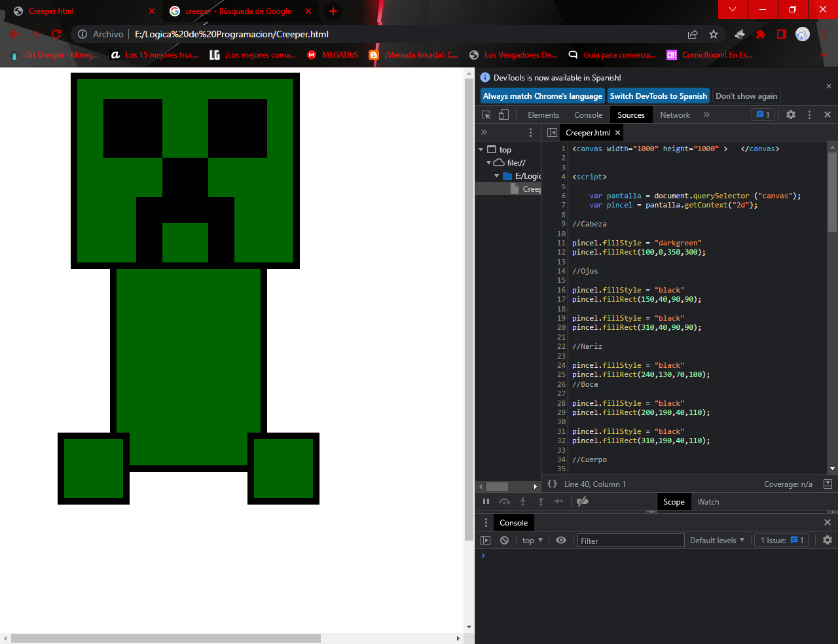This screenshot has height=644, width=838.
Task: Hide the file navigator sidebar
Action: point(552,132)
